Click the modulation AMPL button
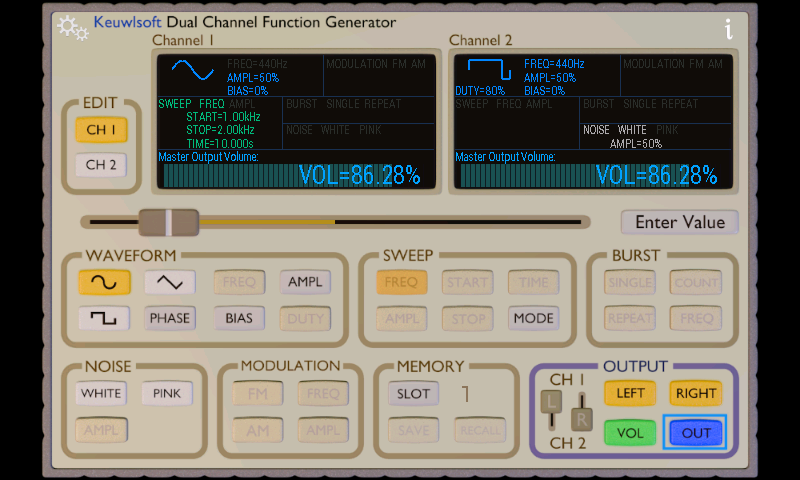Image resolution: width=800 pixels, height=480 pixels. point(323,430)
